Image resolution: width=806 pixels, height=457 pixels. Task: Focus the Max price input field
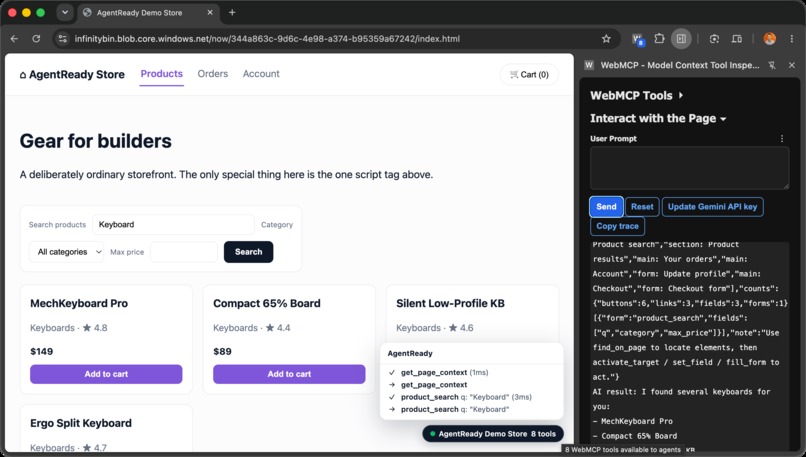184,252
